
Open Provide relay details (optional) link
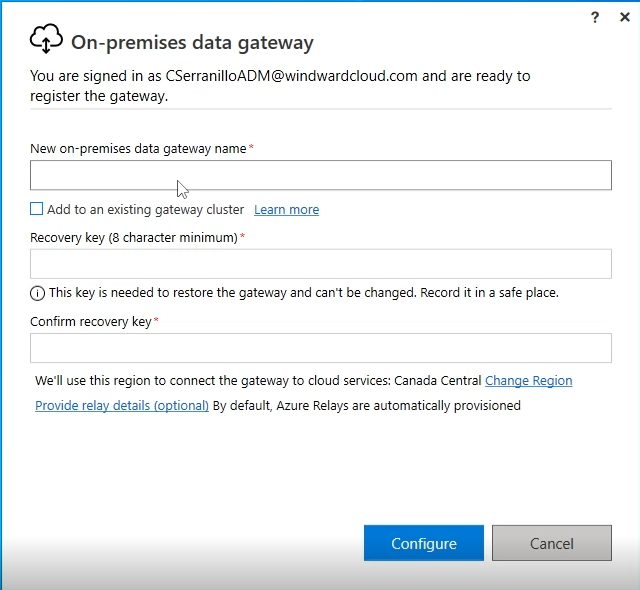122,406
